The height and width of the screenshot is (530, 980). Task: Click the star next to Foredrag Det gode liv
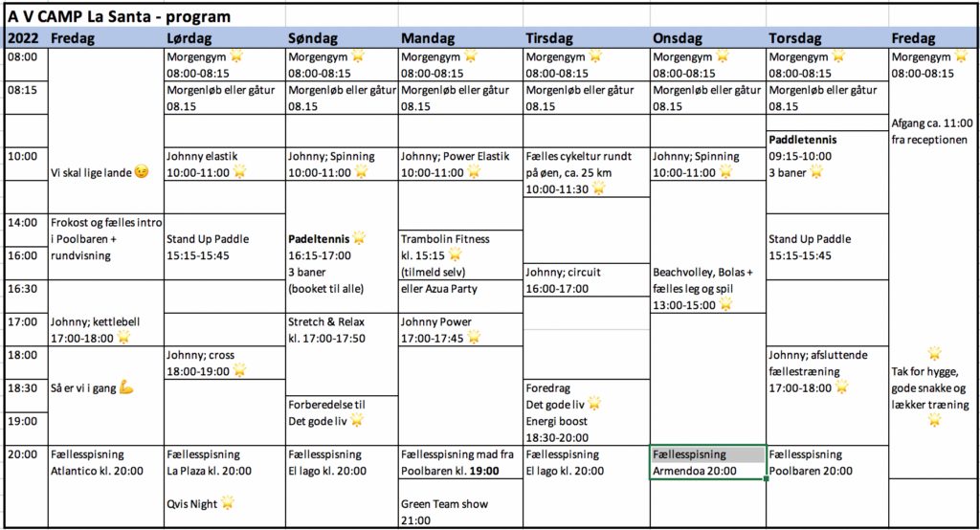point(594,403)
